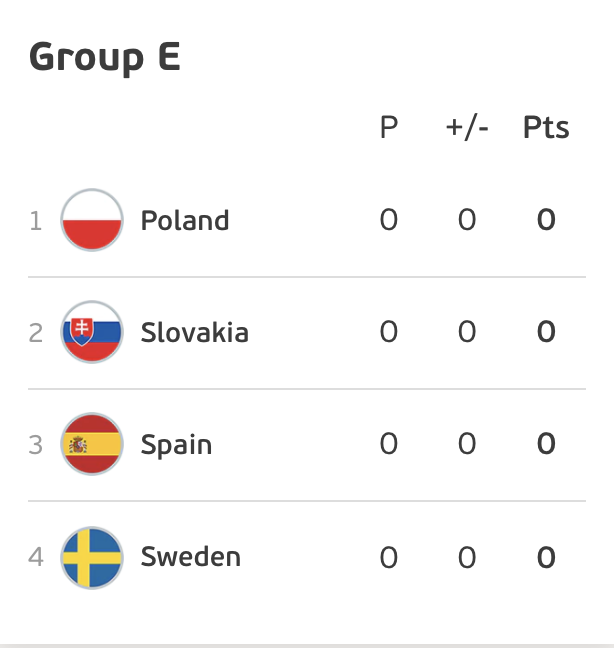Click the Poland flag icon
The height and width of the screenshot is (648, 614).
point(92,220)
